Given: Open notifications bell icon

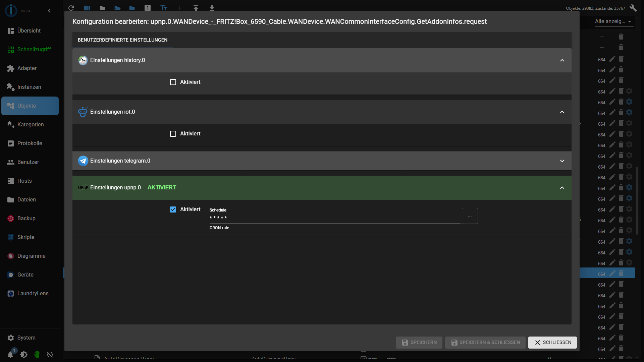Looking at the screenshot, I should click(x=11, y=354).
